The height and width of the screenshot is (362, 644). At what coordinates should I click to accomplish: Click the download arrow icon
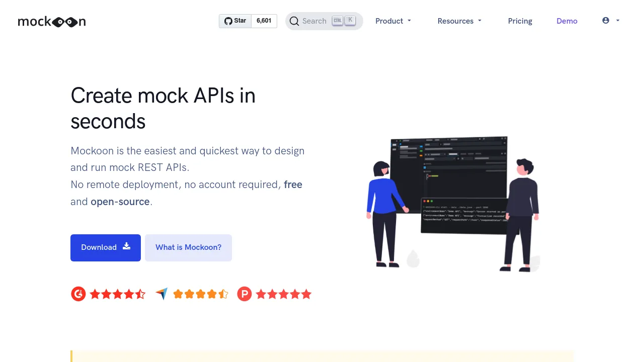(x=127, y=246)
